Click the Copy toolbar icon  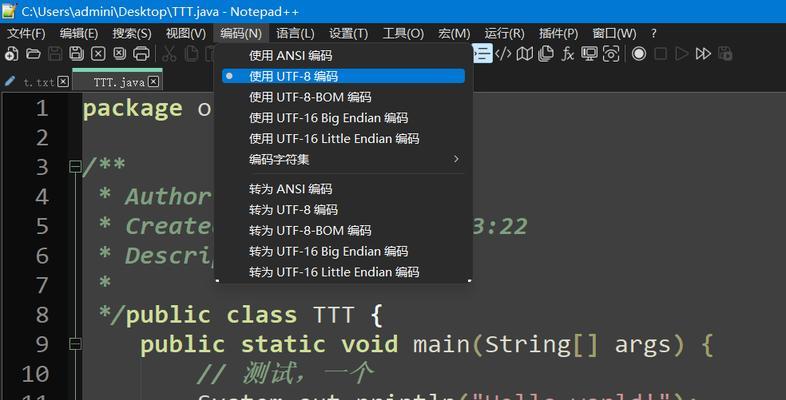(191, 54)
